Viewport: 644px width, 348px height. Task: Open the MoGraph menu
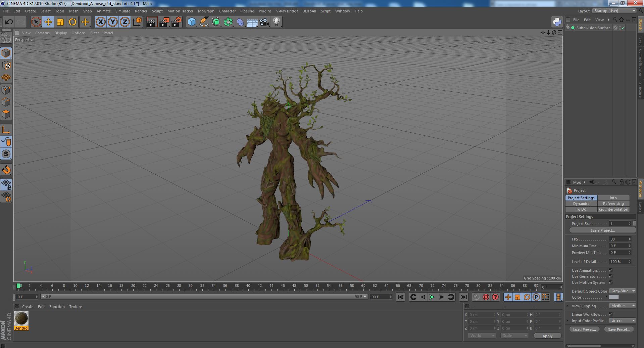point(206,11)
